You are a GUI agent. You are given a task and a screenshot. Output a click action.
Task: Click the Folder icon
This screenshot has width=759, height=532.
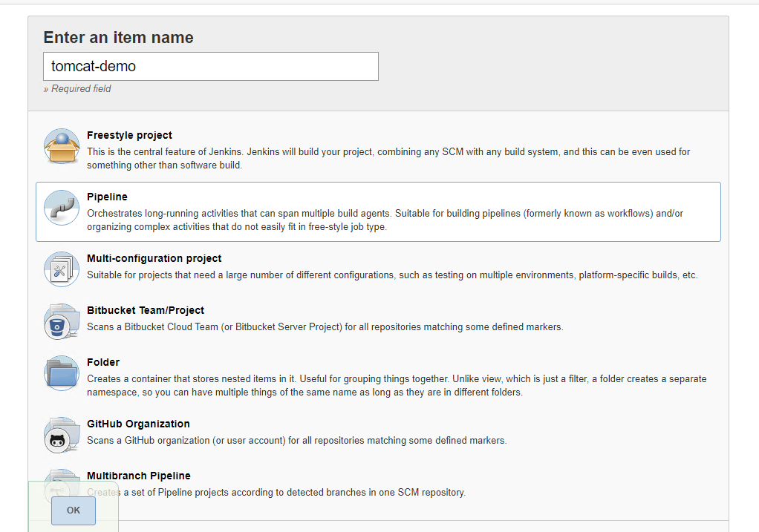point(62,373)
